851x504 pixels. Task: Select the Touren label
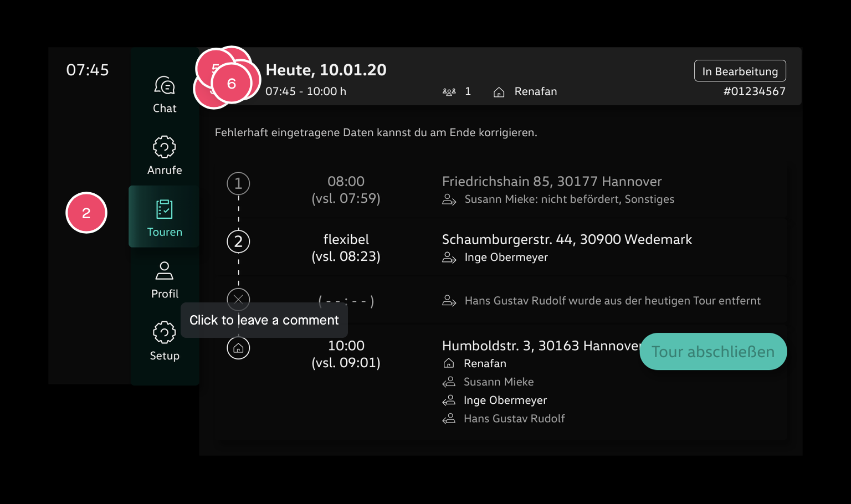point(165,232)
